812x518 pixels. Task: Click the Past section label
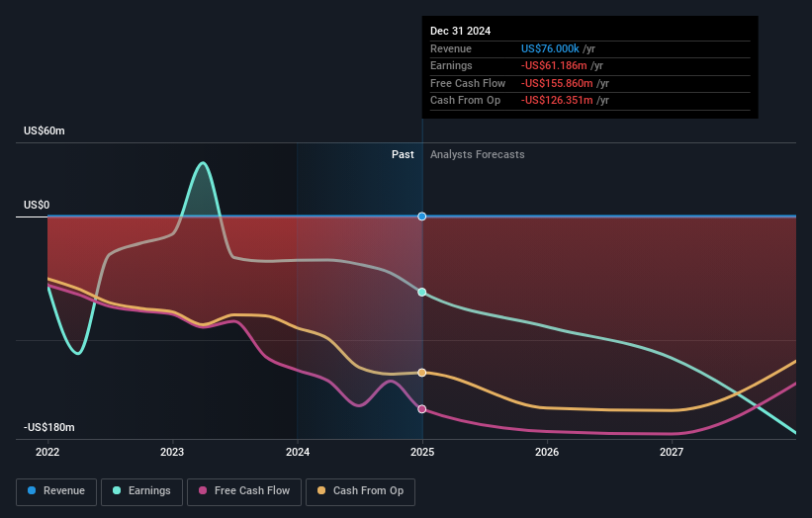403,154
